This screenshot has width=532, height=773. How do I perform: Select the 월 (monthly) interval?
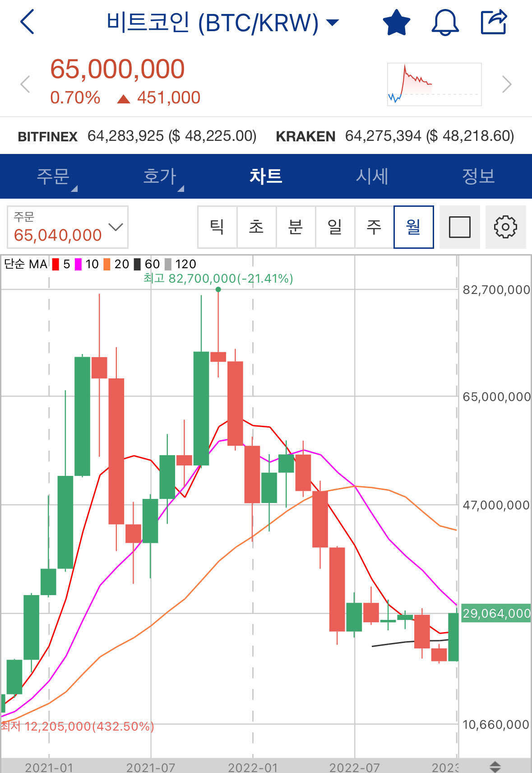click(x=413, y=227)
